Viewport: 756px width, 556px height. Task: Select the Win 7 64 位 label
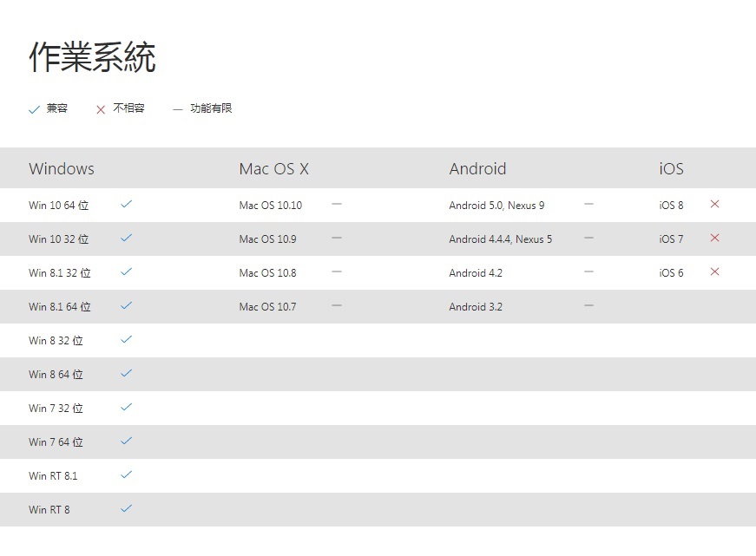click(x=56, y=442)
